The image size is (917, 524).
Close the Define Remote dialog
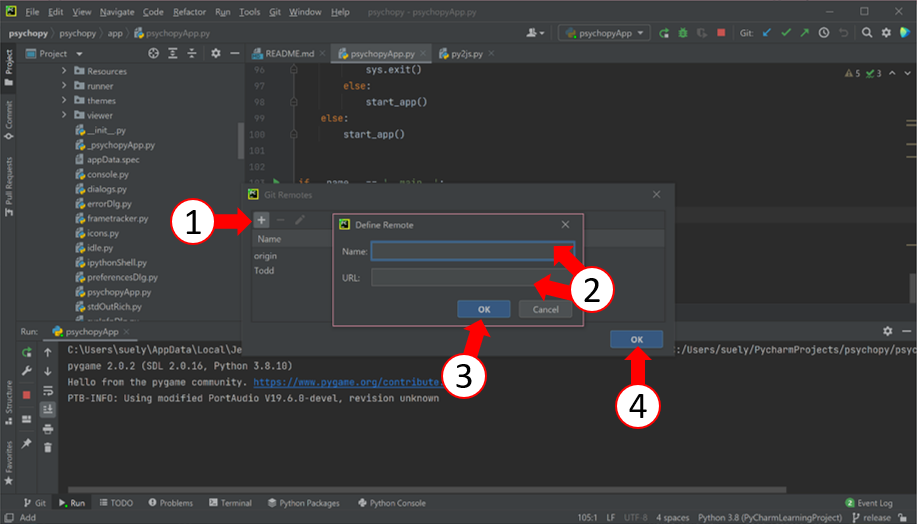pyautogui.click(x=565, y=225)
